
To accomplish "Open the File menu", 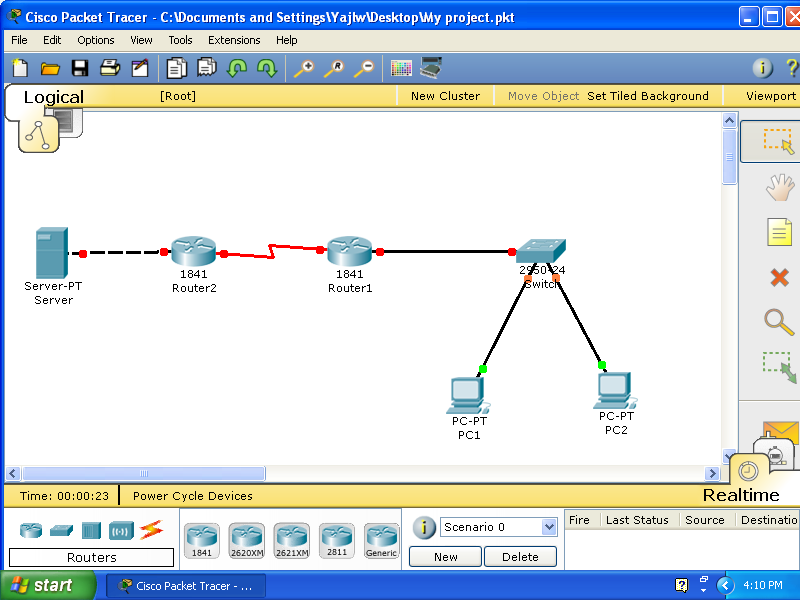I will pyautogui.click(x=19, y=40).
